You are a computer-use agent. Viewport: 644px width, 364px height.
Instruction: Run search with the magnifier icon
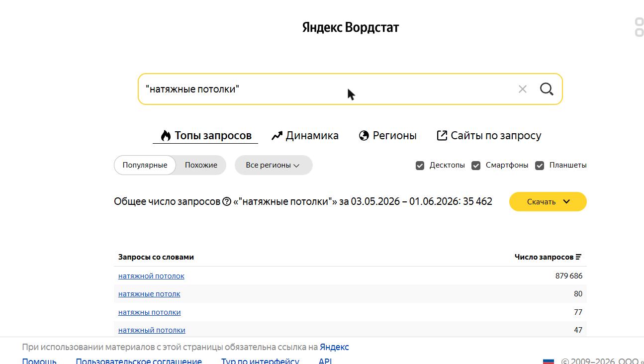(547, 89)
